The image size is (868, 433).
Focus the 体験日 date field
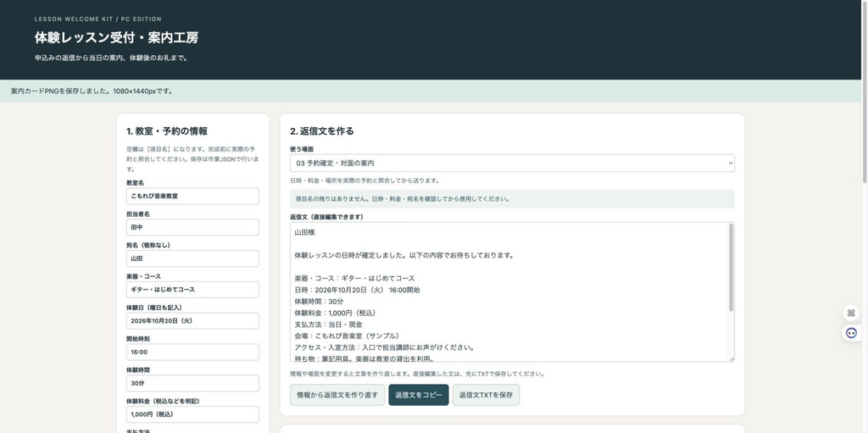[192, 320]
